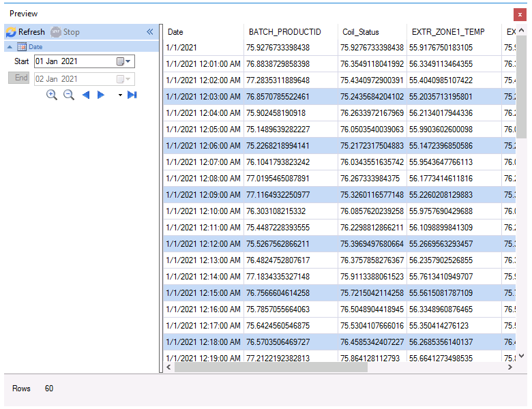Click the table's scroll down arrow

(x=522, y=356)
